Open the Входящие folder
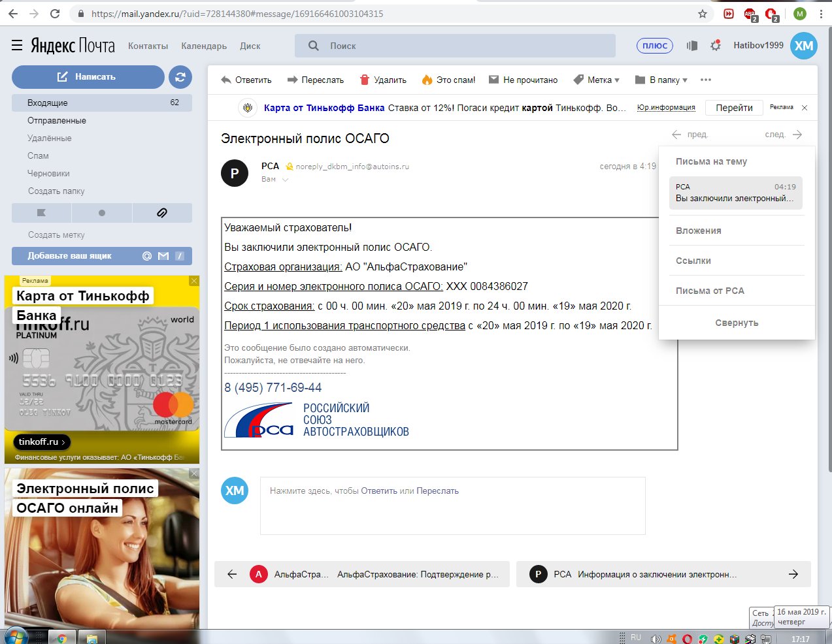This screenshot has width=832, height=644. coord(102,103)
